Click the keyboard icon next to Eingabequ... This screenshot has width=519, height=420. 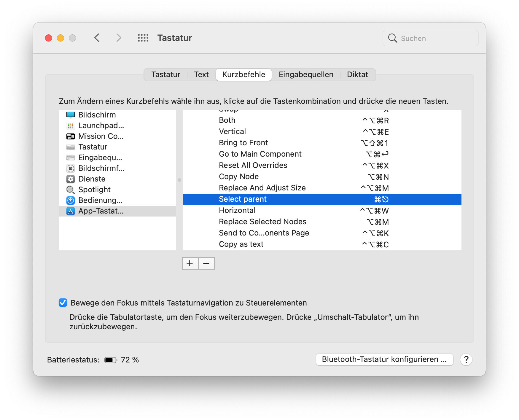pyautogui.click(x=71, y=158)
